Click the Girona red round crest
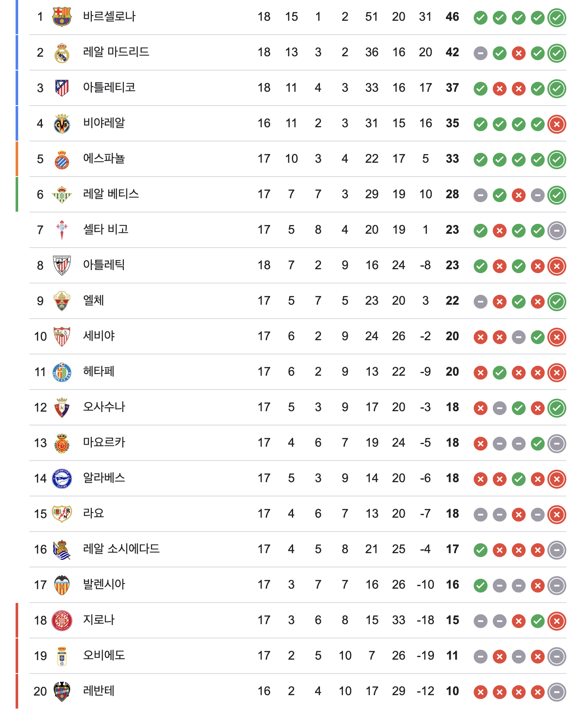588x709 pixels. click(x=62, y=620)
